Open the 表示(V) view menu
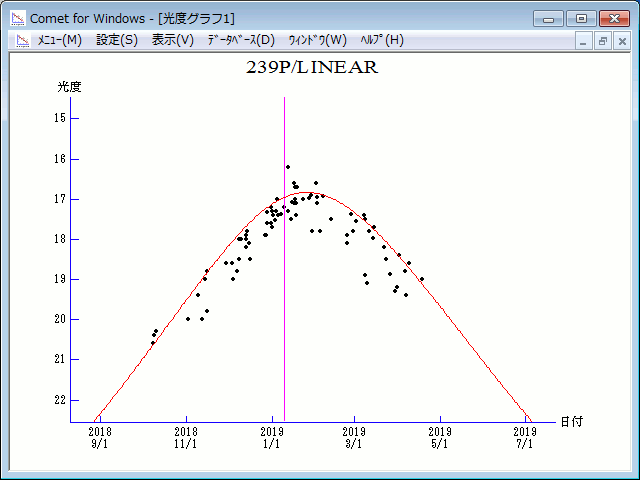Image resolution: width=640 pixels, height=480 pixels. coord(173,40)
